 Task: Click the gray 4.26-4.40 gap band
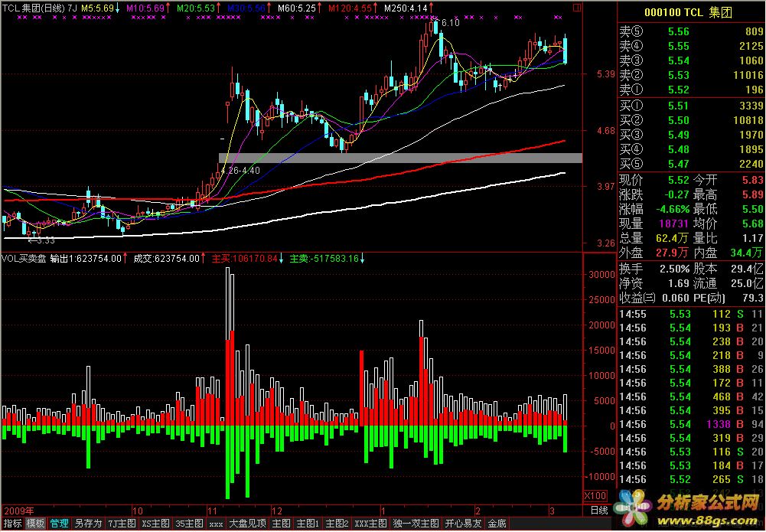tap(400, 158)
